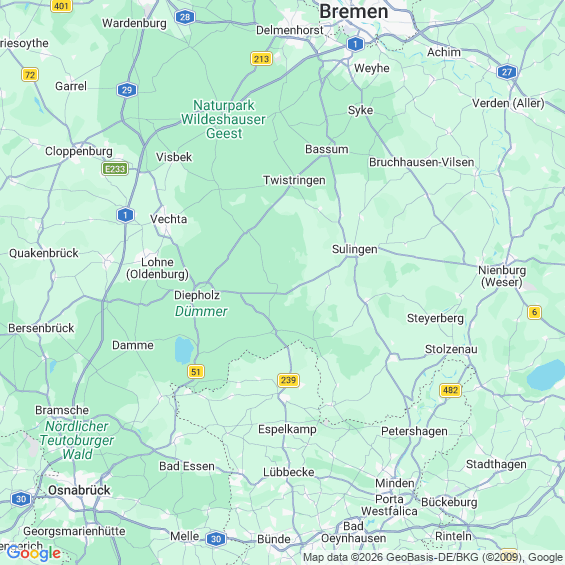Click the A27 highway shield near Achim
This screenshot has width=565, height=565.
507,72
